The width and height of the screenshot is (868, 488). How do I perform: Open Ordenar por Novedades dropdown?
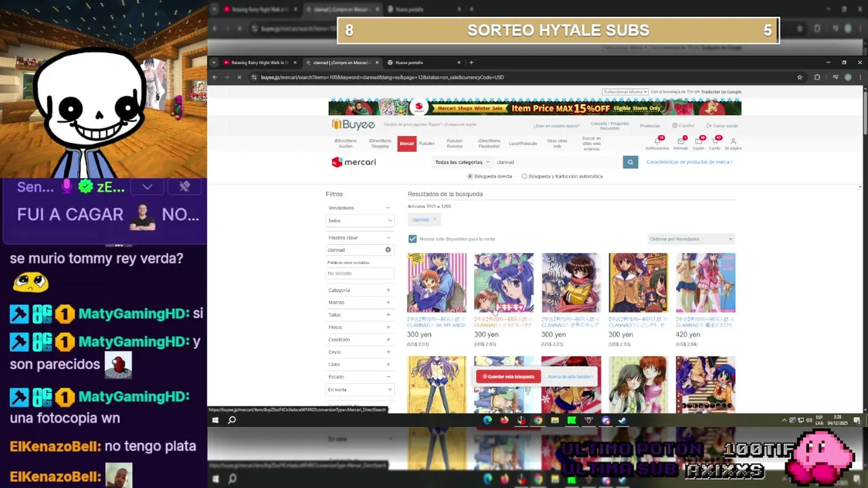pyautogui.click(x=692, y=239)
